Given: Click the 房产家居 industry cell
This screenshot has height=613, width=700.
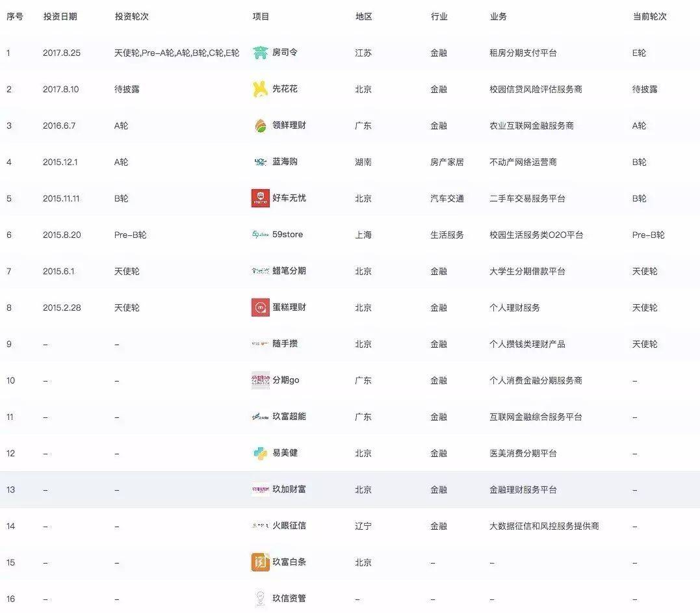Looking at the screenshot, I should point(447,162).
